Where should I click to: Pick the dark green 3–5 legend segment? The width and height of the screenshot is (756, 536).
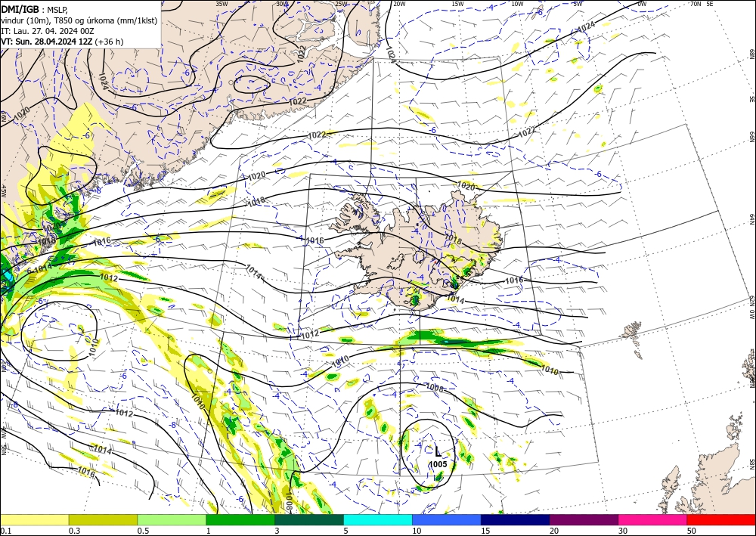309,519
